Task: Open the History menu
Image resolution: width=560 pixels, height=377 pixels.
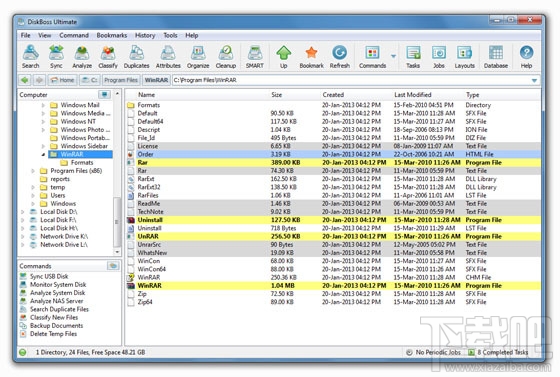Action: click(145, 35)
